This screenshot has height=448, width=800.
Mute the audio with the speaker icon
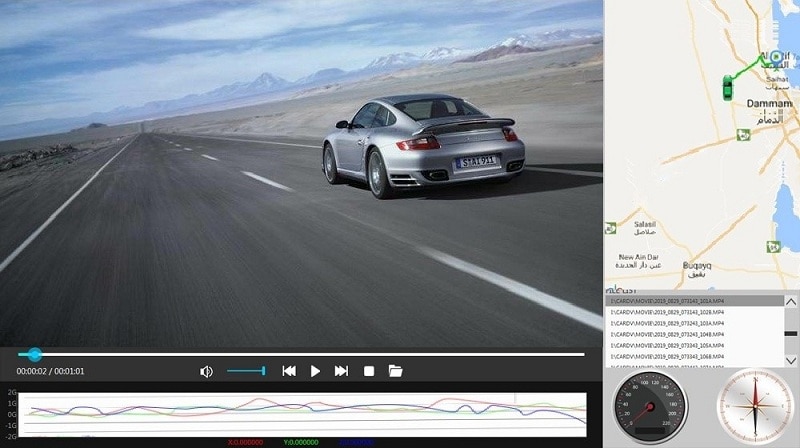point(206,371)
